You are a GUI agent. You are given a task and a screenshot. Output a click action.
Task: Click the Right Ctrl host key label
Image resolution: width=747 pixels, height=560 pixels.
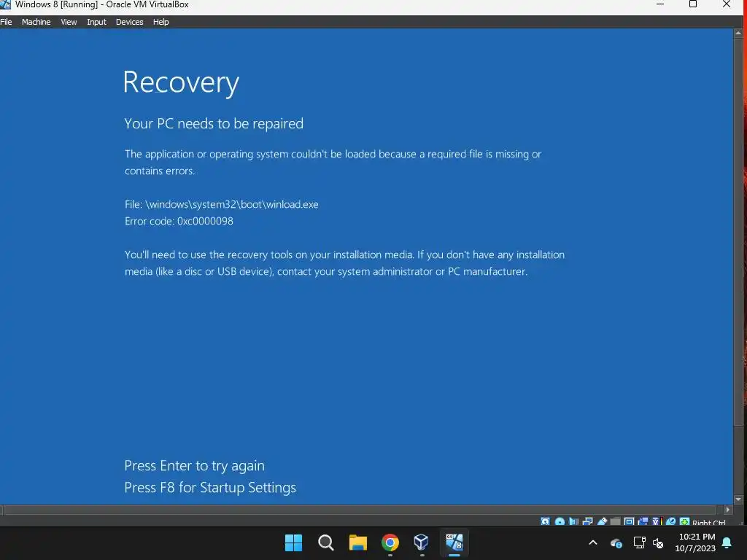[709, 522]
